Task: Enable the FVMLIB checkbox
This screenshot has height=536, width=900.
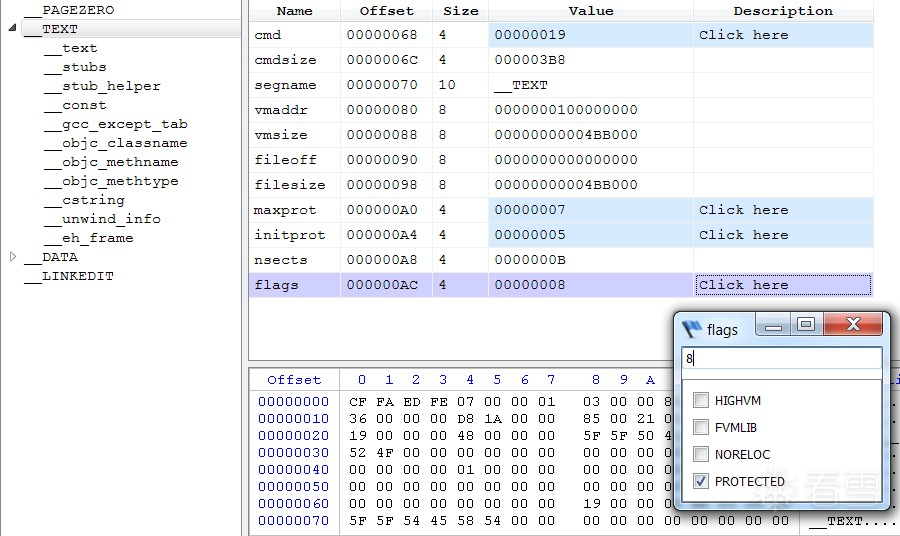Action: [701, 428]
